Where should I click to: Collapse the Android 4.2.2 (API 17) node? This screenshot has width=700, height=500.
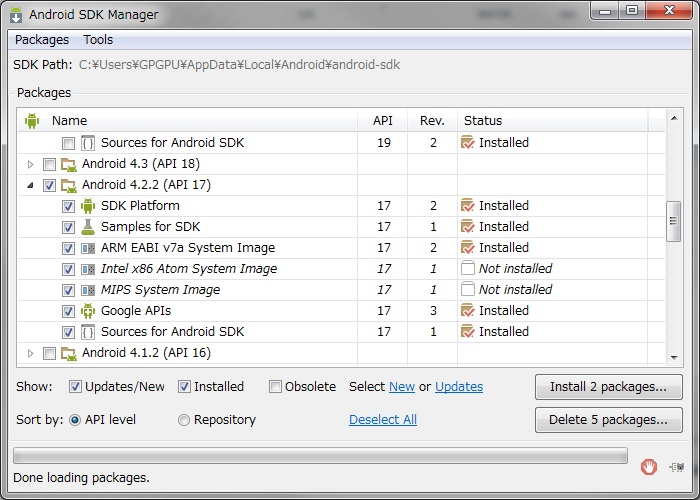coord(30,185)
